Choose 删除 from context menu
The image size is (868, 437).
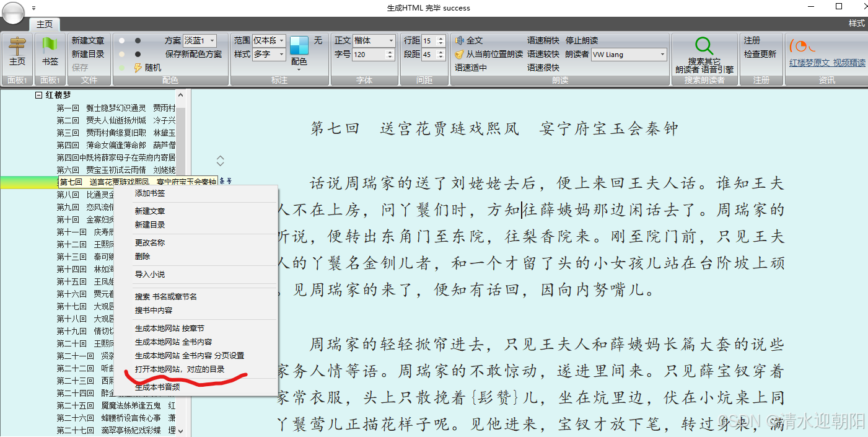(x=142, y=256)
